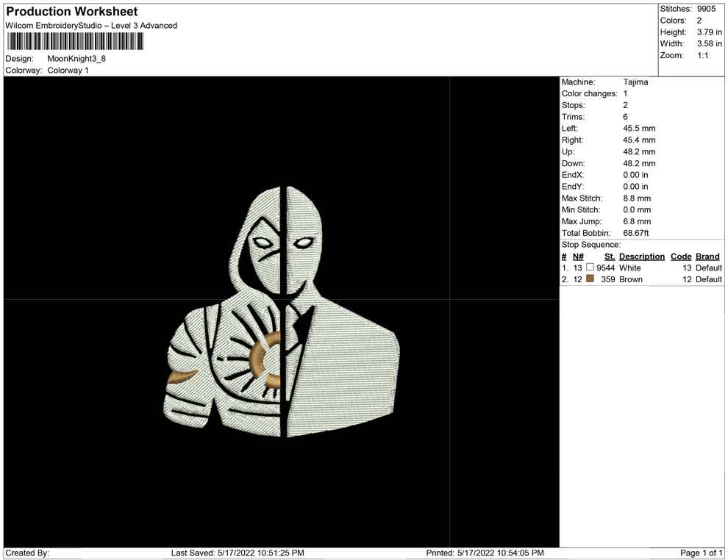Click the Brown description in stop sequence
The height and width of the screenshot is (560, 728).
tap(631, 280)
